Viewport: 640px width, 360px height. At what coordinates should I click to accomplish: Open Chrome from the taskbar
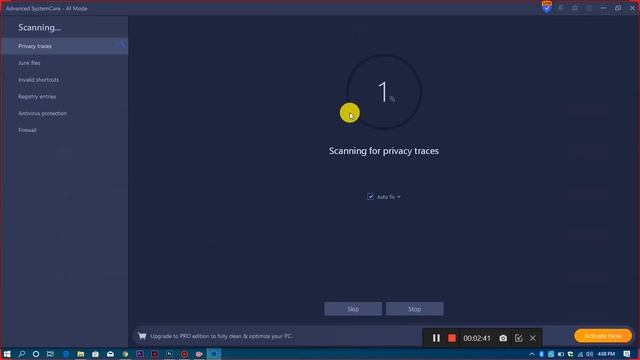click(125, 354)
